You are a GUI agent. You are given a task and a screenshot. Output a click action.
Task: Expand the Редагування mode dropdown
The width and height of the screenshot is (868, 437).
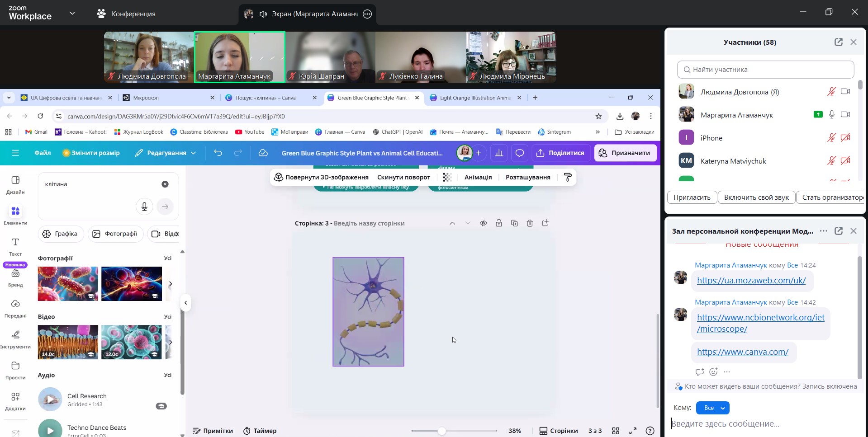tap(166, 153)
